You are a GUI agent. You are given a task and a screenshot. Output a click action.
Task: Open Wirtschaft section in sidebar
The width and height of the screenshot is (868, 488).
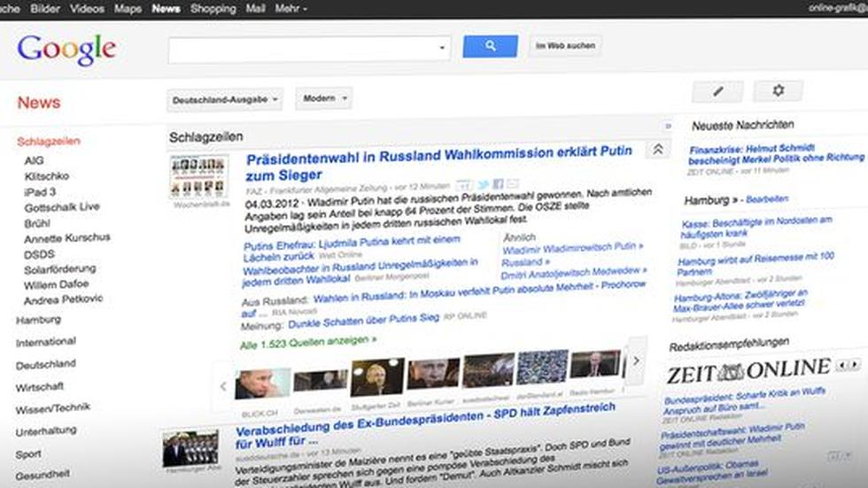click(x=40, y=387)
